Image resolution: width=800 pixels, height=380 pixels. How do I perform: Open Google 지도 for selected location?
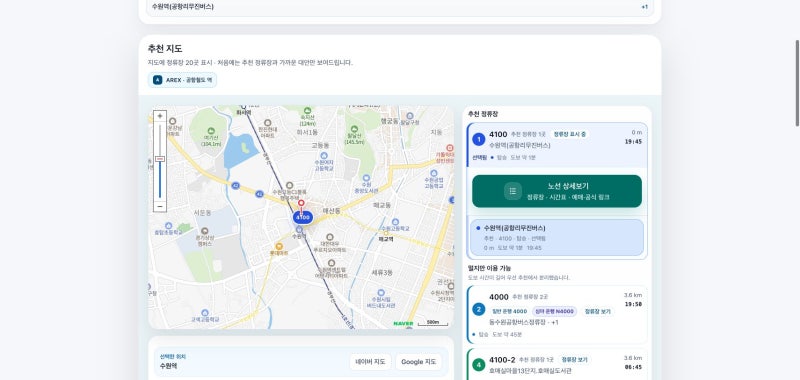418,362
